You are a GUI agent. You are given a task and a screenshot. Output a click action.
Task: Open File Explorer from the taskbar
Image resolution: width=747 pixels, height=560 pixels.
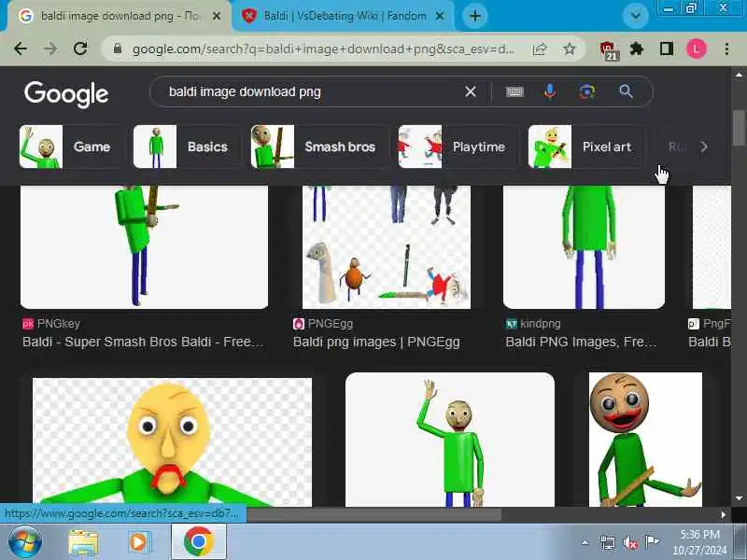(x=83, y=543)
